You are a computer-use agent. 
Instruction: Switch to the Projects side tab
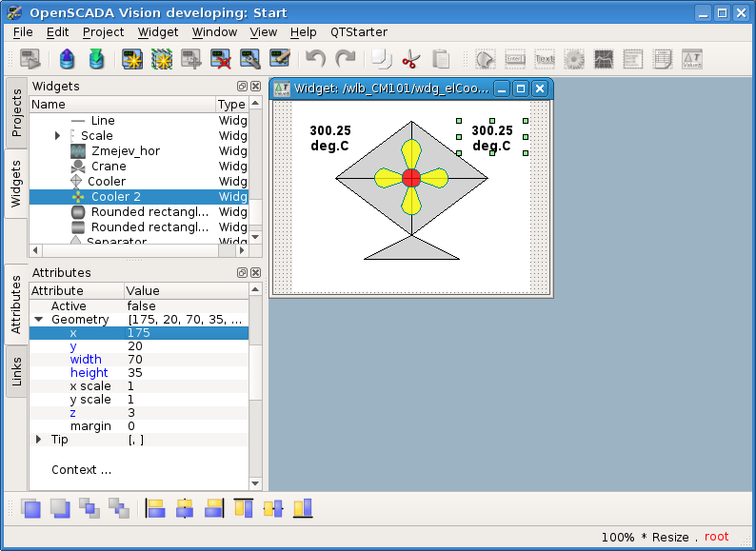click(x=16, y=113)
